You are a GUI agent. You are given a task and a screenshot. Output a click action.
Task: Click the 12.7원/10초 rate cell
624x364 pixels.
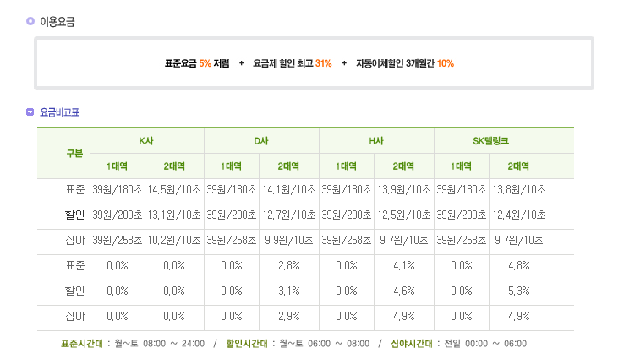[x=288, y=215]
